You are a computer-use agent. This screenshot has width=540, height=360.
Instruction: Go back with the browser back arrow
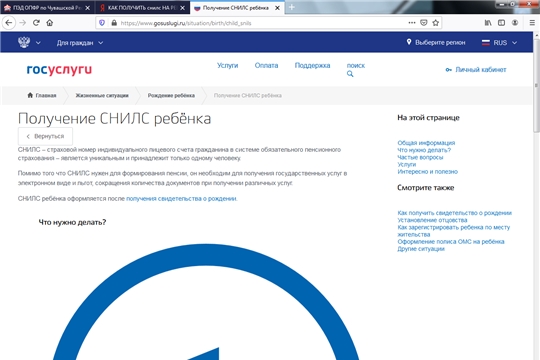(x=9, y=23)
